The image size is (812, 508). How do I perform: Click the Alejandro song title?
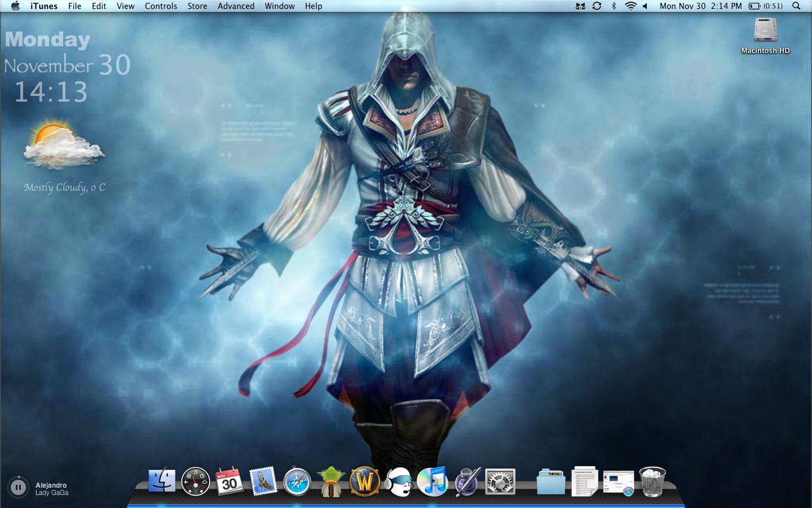pos(51,485)
